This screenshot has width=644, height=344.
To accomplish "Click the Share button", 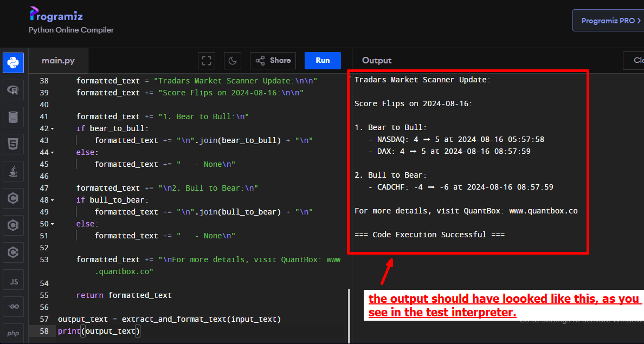I will 273,61.
